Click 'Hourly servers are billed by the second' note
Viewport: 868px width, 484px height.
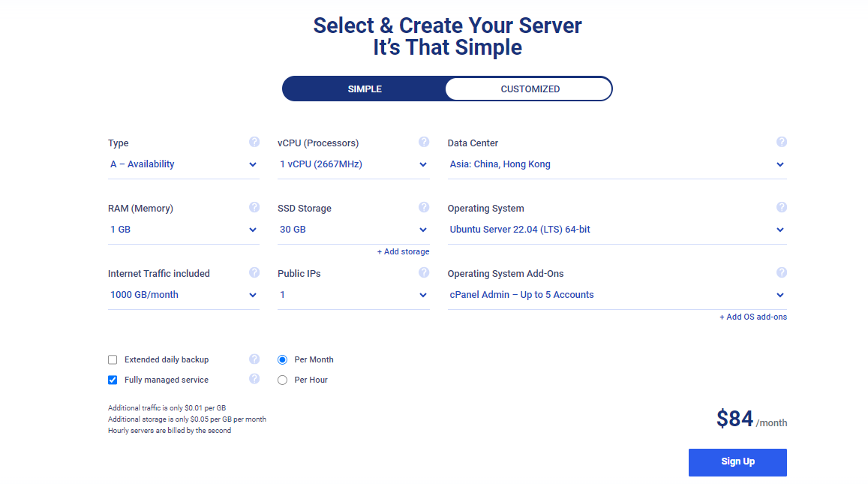click(x=170, y=430)
